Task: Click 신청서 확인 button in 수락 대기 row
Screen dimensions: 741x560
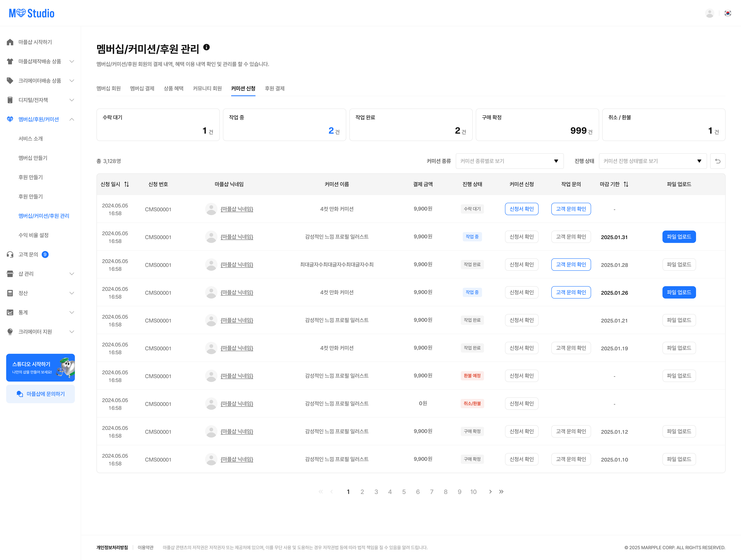Action: (x=521, y=209)
